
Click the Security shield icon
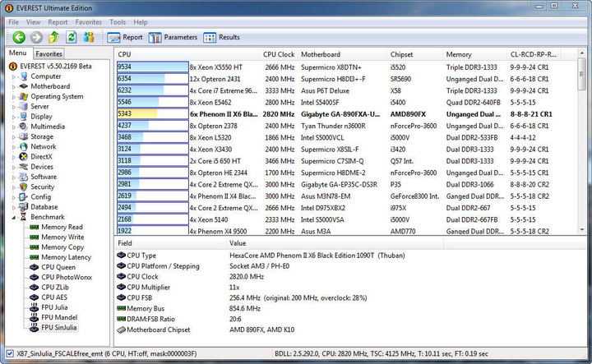(x=24, y=187)
